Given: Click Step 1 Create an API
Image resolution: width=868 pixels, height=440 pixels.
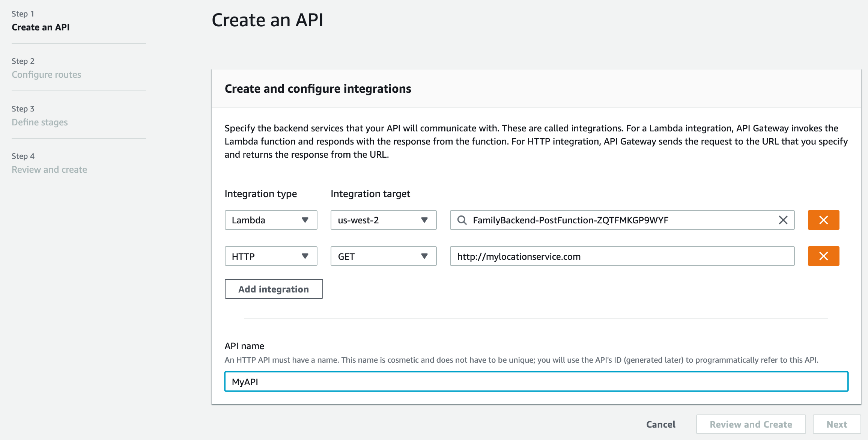Looking at the screenshot, I should pos(41,27).
